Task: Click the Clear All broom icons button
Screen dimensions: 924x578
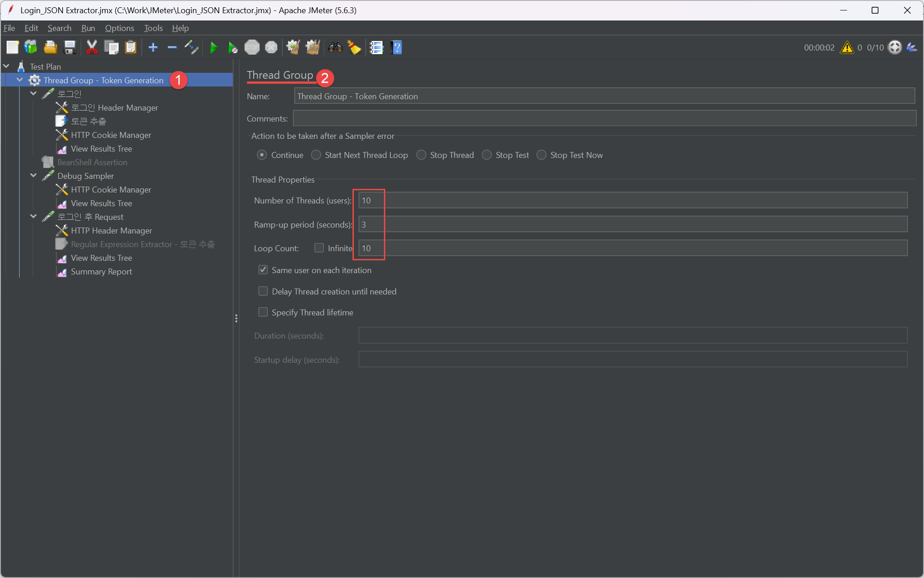Action: coord(312,47)
